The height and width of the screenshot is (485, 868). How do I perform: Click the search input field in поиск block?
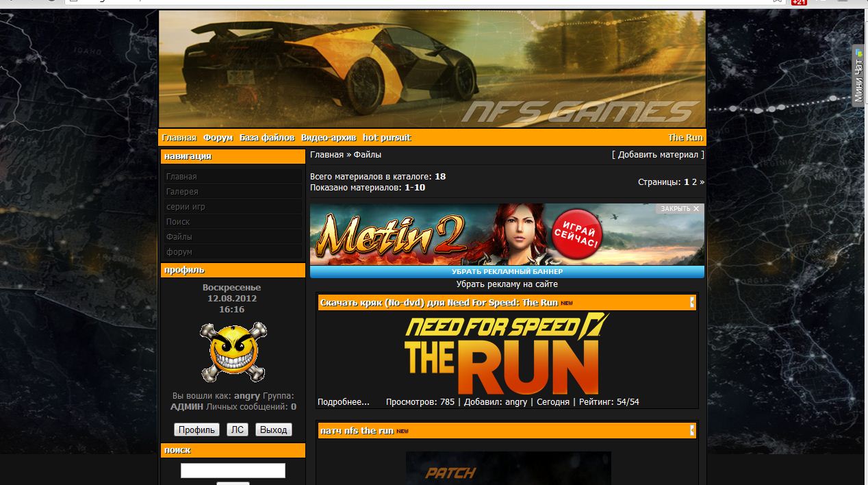click(233, 471)
